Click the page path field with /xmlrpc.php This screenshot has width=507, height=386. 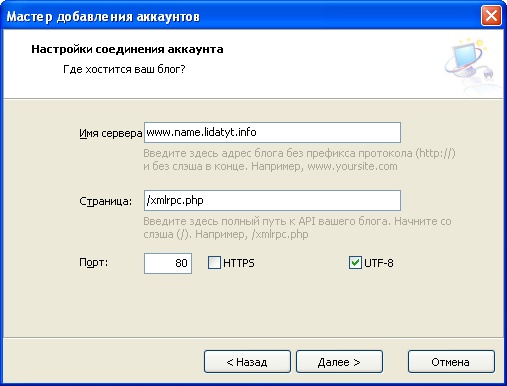coord(272,200)
